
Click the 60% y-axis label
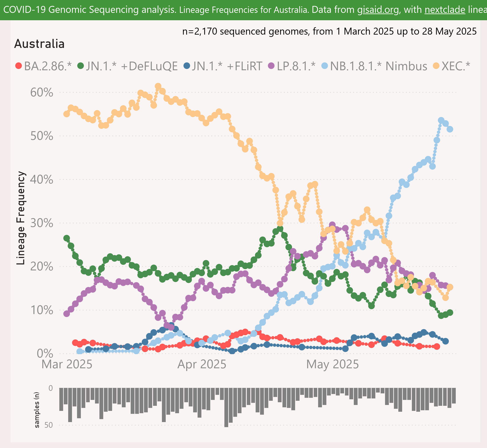click(x=42, y=93)
